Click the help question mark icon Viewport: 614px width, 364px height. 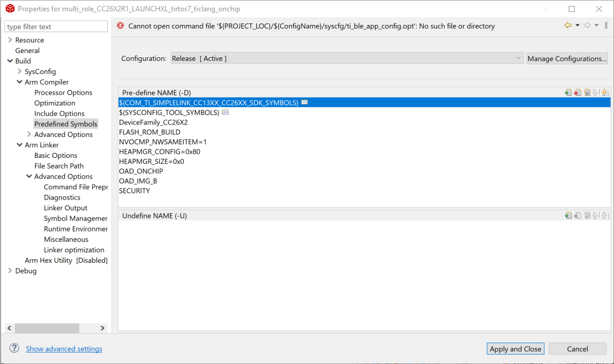(x=14, y=349)
